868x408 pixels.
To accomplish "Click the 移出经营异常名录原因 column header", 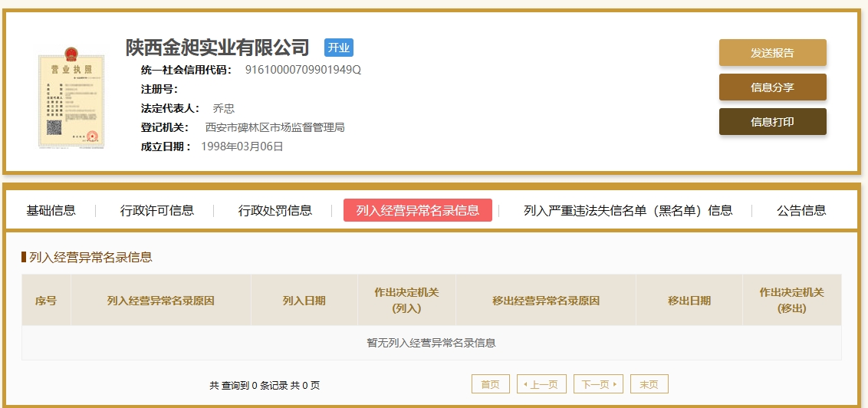I will point(546,301).
